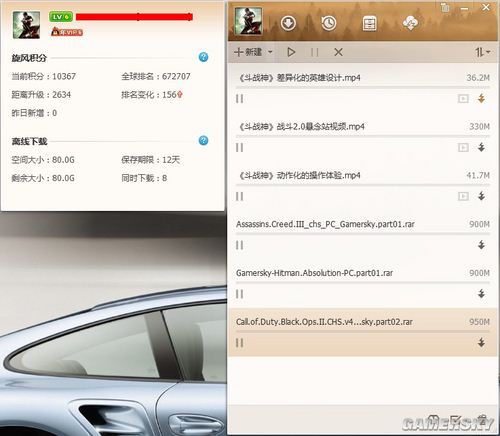Open the file list panel icon
The width and height of the screenshot is (500, 436).
click(x=369, y=23)
